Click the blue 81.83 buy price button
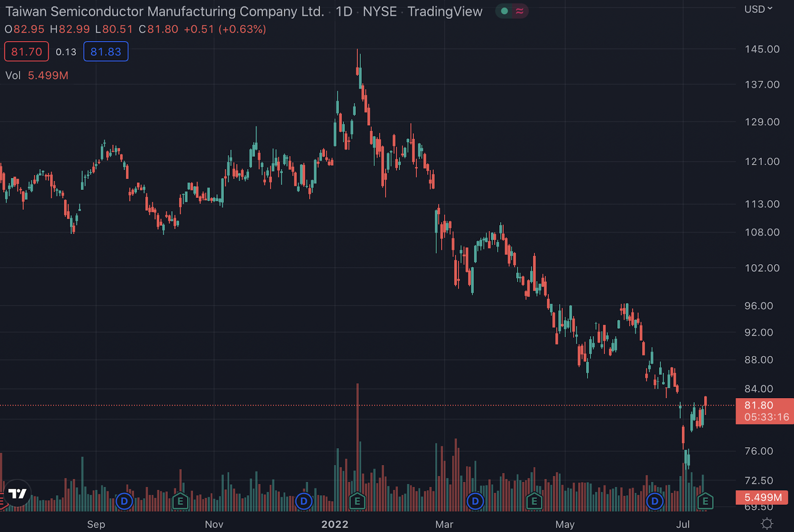This screenshot has width=794, height=532. click(x=106, y=52)
